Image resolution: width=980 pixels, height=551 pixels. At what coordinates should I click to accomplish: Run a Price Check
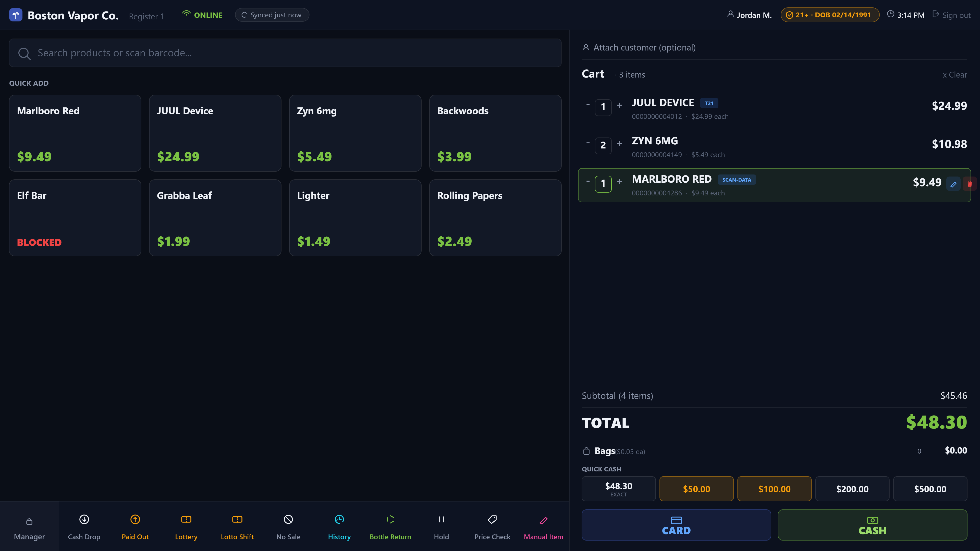[492, 526]
